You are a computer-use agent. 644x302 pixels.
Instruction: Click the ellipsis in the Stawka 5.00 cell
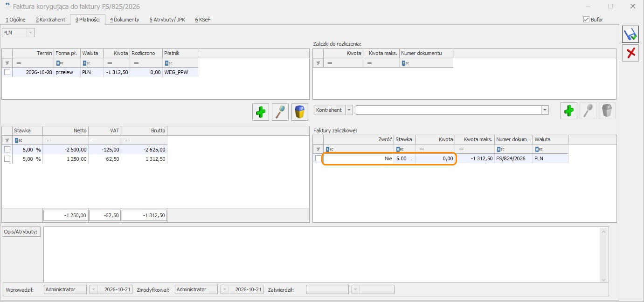pyautogui.click(x=411, y=158)
